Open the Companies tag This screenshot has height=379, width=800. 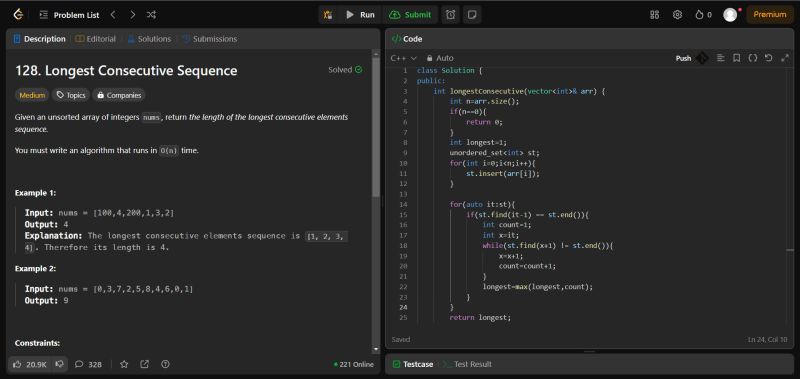[119, 95]
